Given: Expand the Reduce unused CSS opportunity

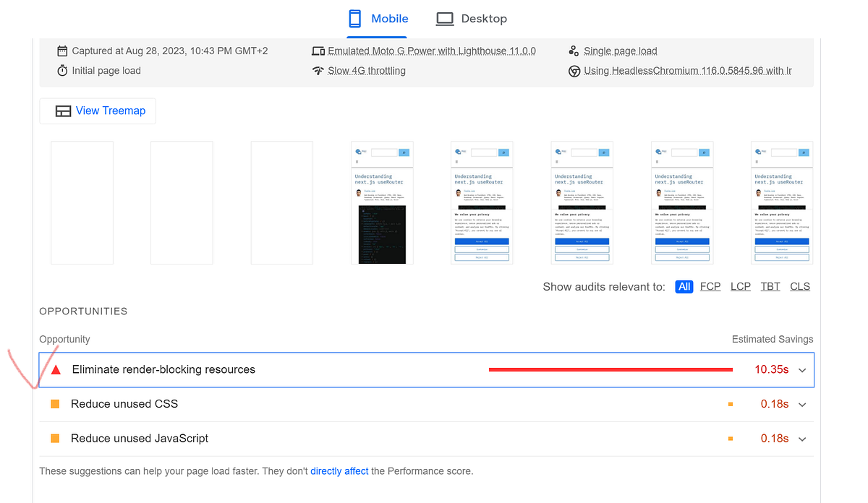Looking at the screenshot, I should [801, 404].
